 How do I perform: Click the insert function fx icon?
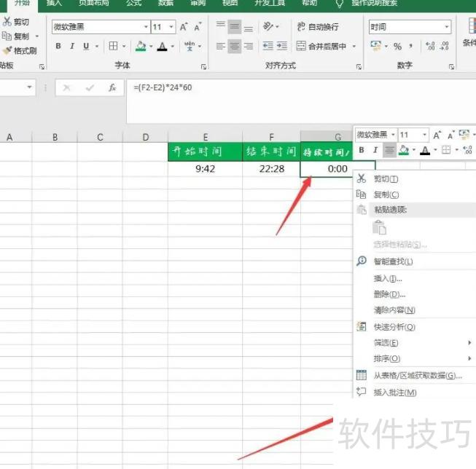point(112,87)
